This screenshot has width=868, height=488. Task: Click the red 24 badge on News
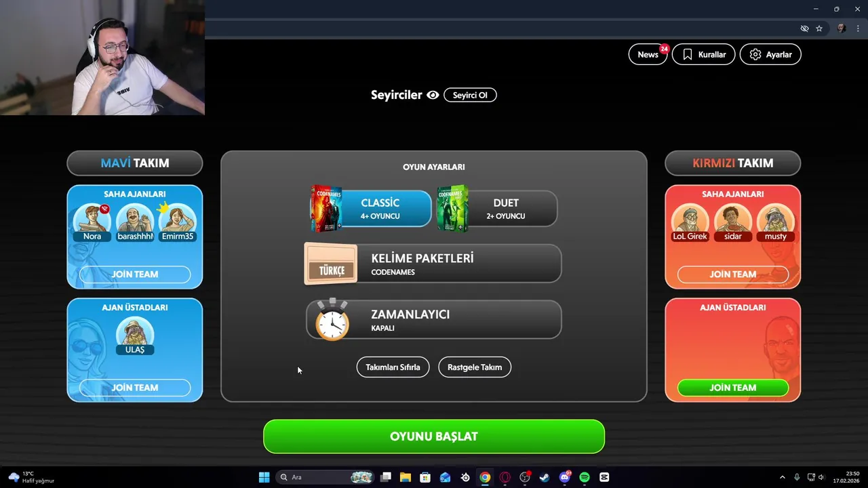664,49
